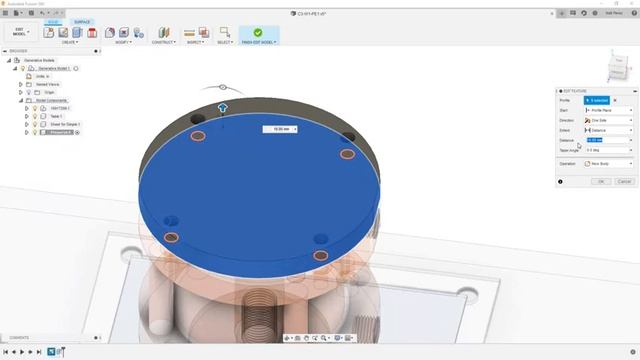
Task: Click the Undo arrow
Action: pyautogui.click(x=42, y=13)
